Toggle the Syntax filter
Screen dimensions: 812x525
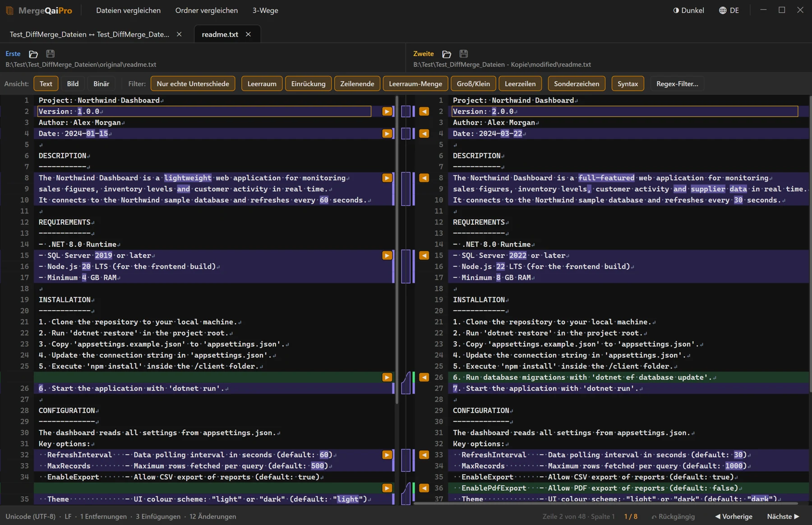(x=628, y=84)
